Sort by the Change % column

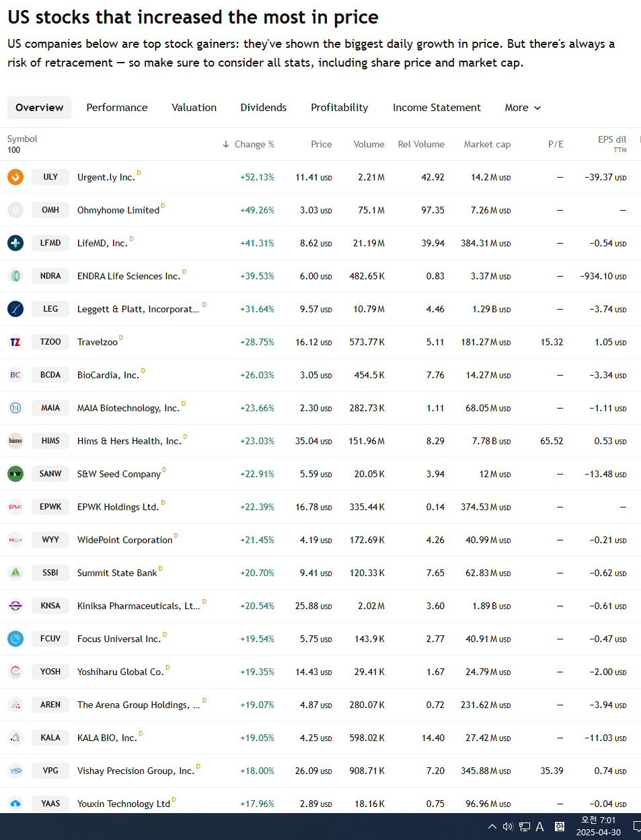[248, 144]
